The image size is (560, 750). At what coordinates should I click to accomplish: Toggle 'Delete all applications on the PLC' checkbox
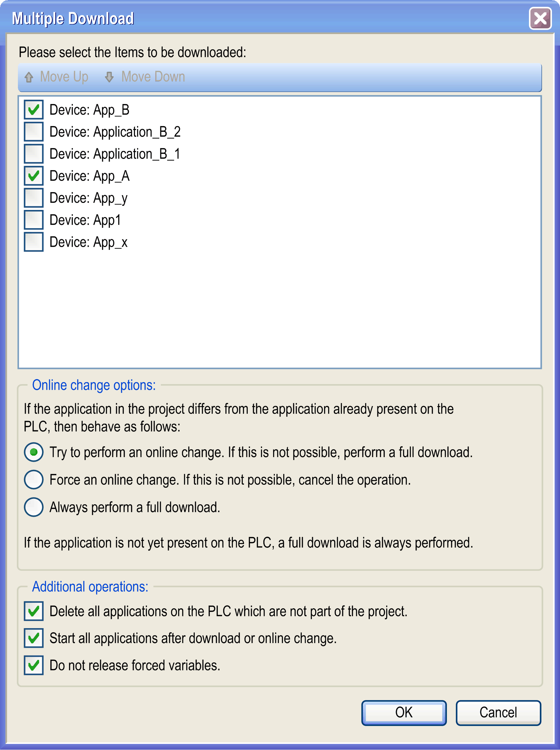click(33, 611)
